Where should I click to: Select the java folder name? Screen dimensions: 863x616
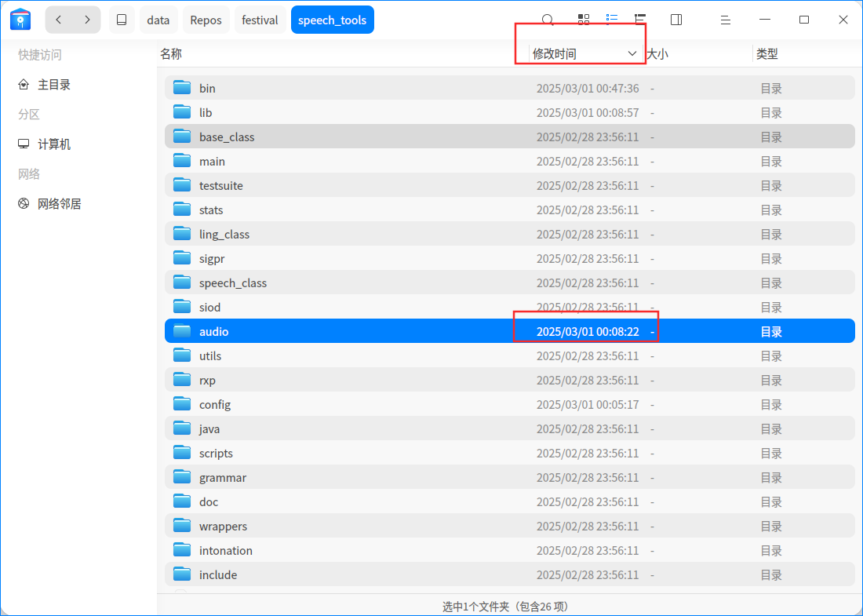click(209, 428)
